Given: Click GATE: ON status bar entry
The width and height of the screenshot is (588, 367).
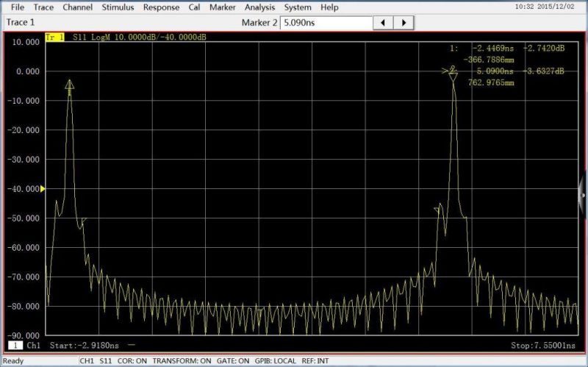Looking at the screenshot, I should point(233,361).
